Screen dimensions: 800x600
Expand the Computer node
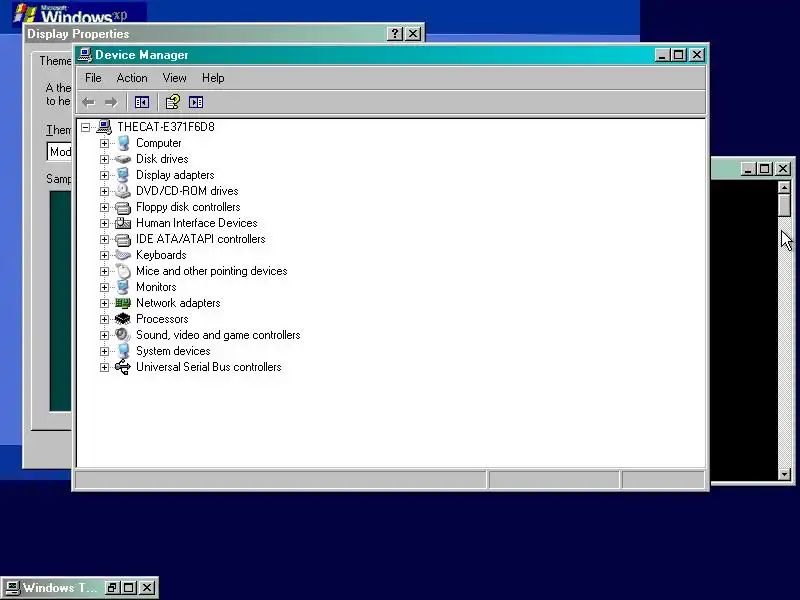(x=105, y=143)
